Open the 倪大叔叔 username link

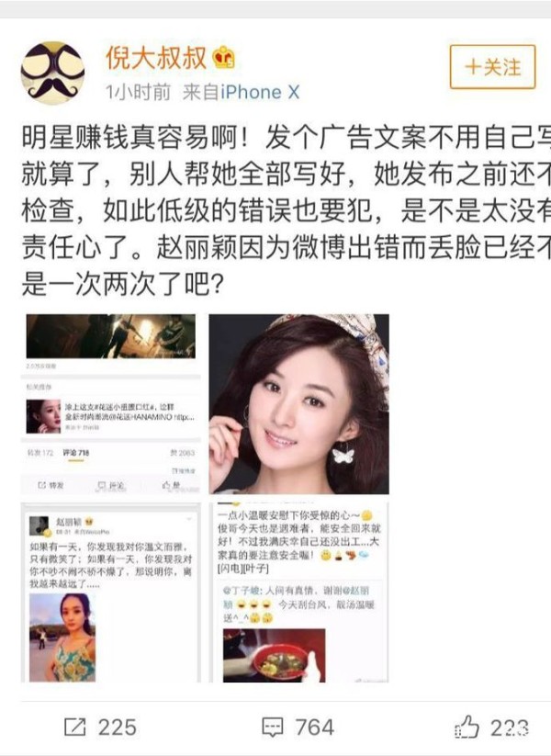point(156,58)
